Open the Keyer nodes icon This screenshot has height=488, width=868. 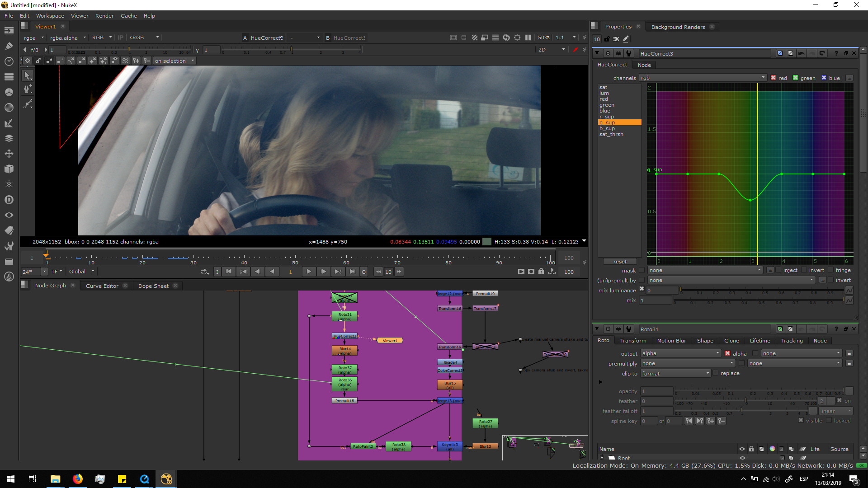point(9,123)
